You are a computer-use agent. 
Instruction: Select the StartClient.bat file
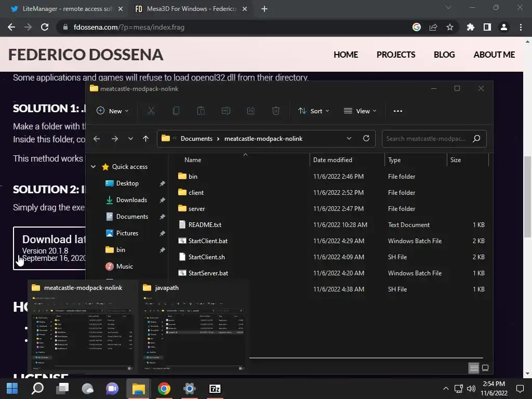[x=208, y=241]
